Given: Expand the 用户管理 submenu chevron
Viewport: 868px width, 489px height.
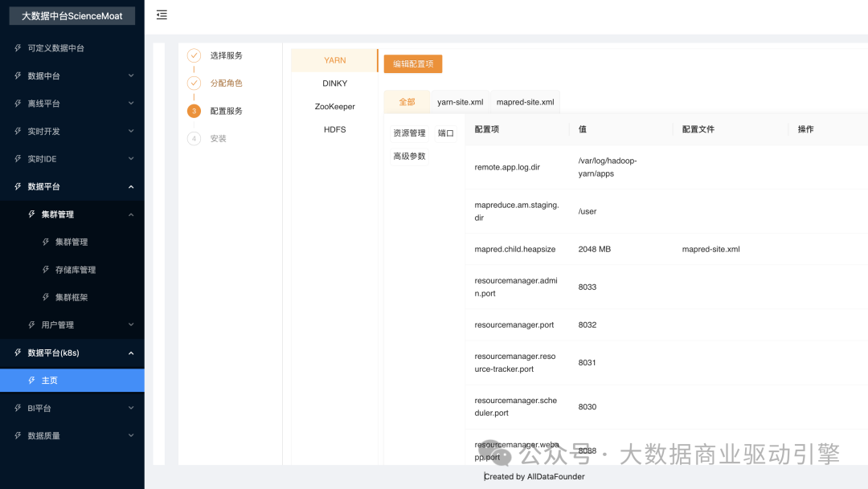Looking at the screenshot, I should click(x=131, y=325).
